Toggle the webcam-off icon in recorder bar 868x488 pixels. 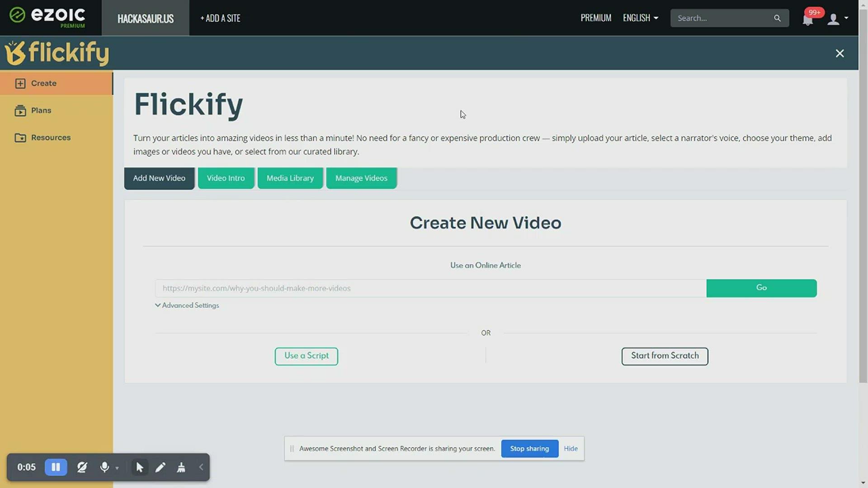[82, 467]
